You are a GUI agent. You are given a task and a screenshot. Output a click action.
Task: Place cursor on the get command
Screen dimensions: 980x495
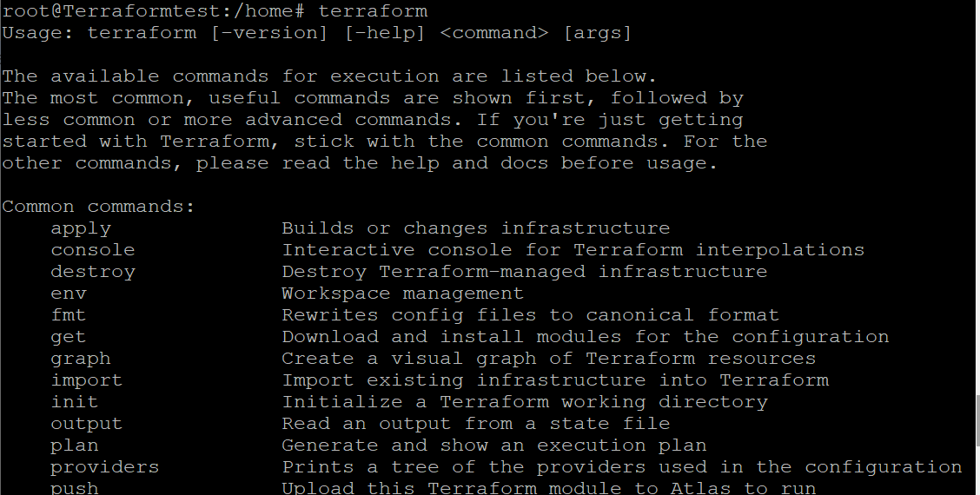point(69,337)
